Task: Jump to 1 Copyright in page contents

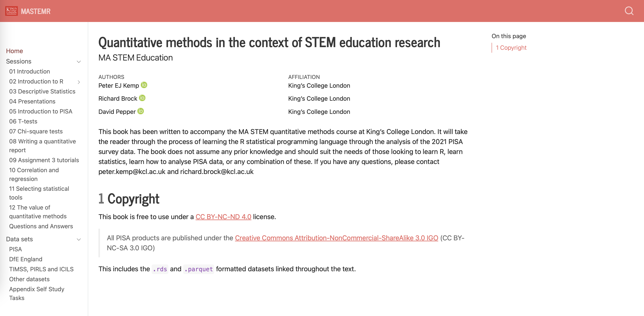Action: coord(511,48)
